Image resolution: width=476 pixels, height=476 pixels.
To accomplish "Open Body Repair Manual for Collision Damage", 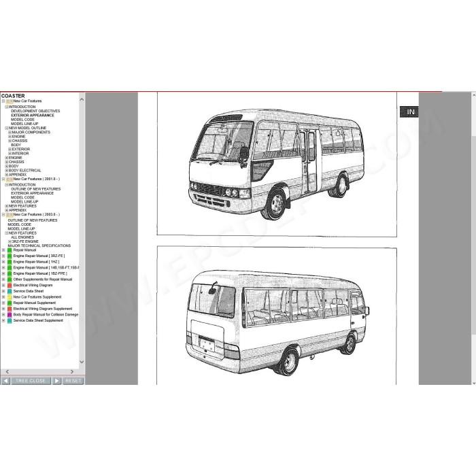I will (46, 314).
